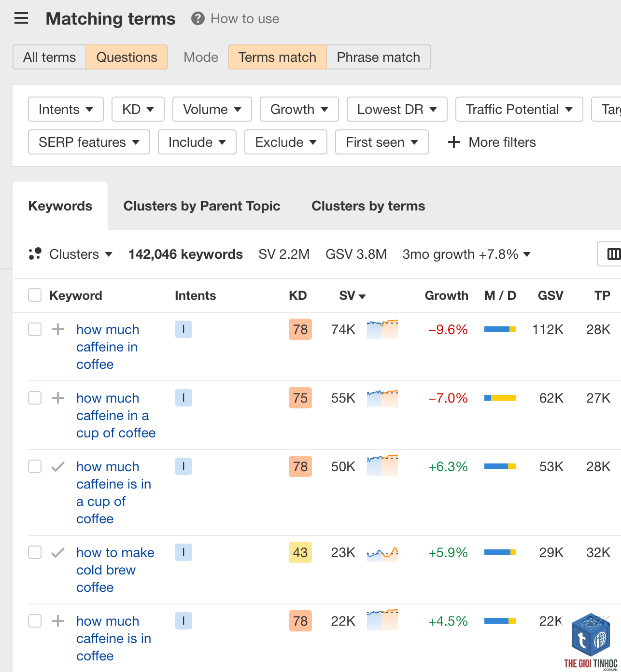Image resolution: width=621 pixels, height=672 pixels.
Task: Check the 'how much caffeine in coffee' row
Action: (x=35, y=329)
